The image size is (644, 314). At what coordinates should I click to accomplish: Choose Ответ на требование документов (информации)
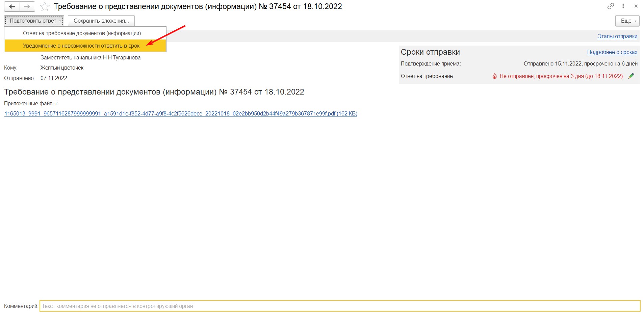click(85, 33)
